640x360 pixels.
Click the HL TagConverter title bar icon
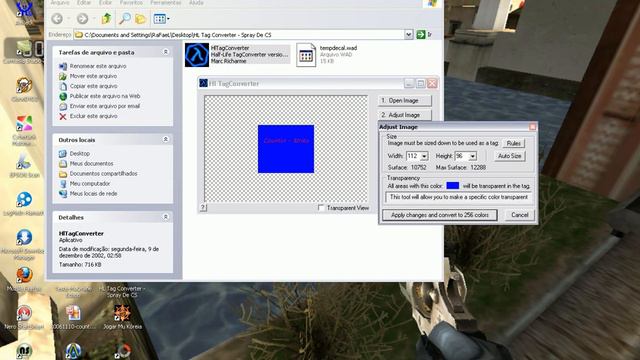203,83
